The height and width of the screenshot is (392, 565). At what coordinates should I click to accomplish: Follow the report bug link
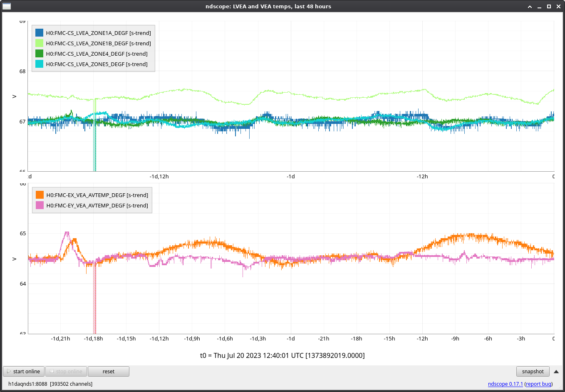(538, 384)
